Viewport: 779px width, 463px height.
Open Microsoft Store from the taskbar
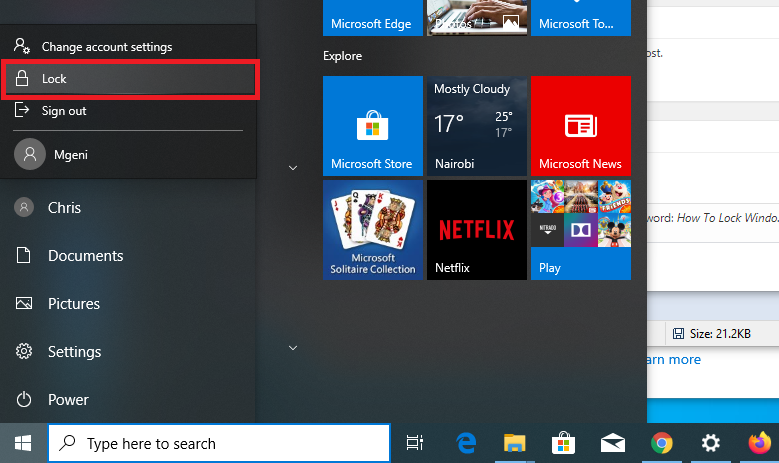coord(563,443)
